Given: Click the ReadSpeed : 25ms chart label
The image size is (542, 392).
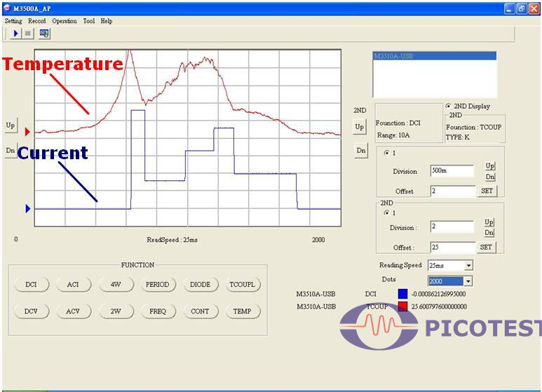Looking at the screenshot, I should [172, 240].
